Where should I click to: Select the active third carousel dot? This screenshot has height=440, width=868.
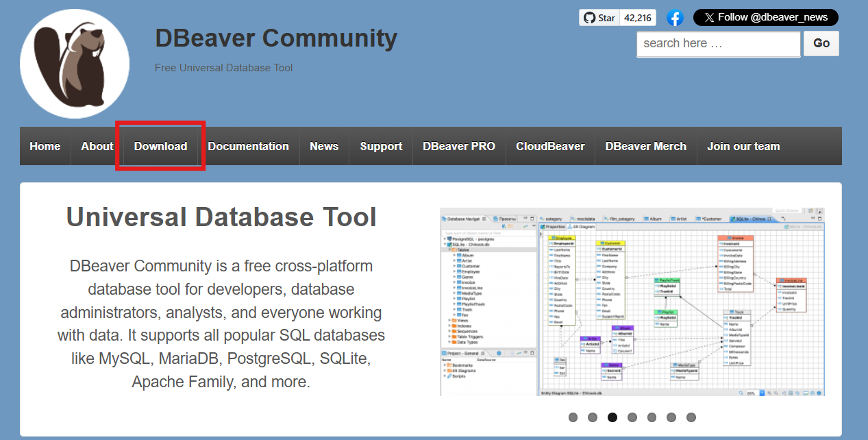point(612,417)
